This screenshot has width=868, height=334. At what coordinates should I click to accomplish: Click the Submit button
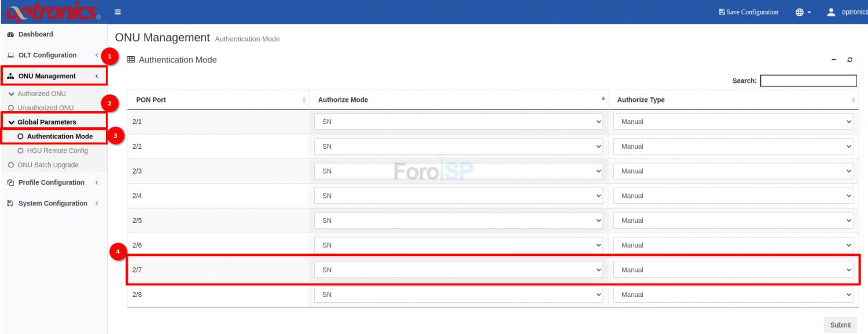pyautogui.click(x=840, y=325)
